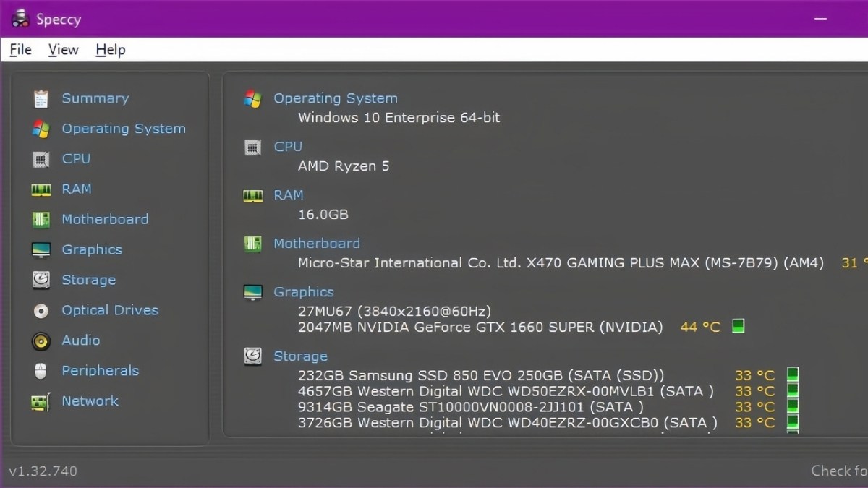
Task: Click the Seagate ST10000VN0008 temperature indicator
Action: pos(792,406)
